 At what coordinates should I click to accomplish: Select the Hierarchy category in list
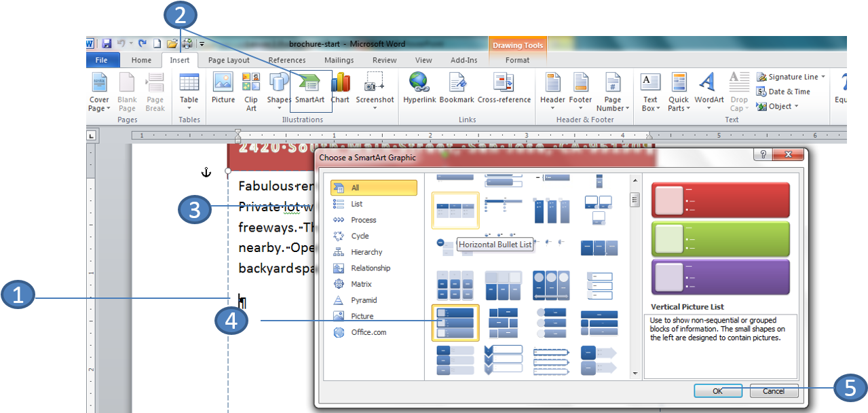tap(366, 252)
